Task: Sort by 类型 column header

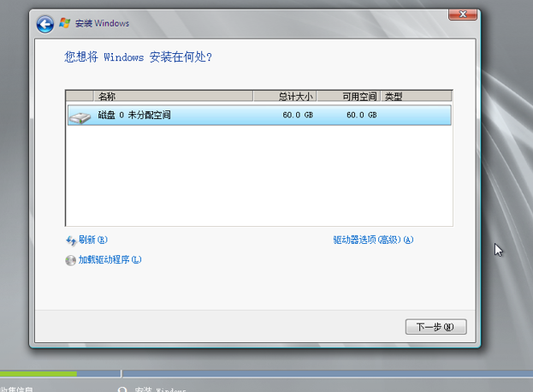Action: point(416,96)
